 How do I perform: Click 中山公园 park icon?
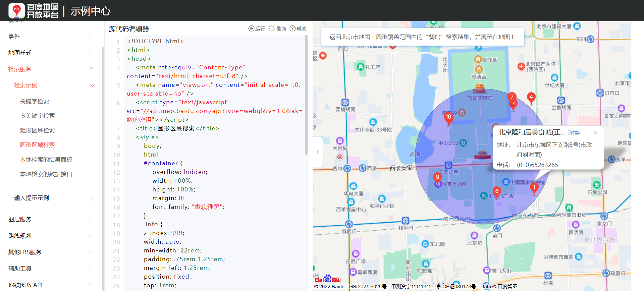click(x=463, y=143)
